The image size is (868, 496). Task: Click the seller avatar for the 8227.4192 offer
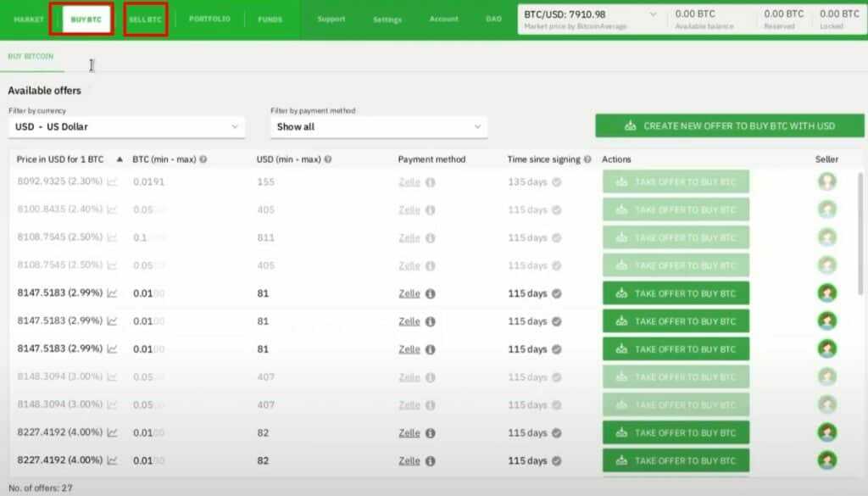point(826,432)
